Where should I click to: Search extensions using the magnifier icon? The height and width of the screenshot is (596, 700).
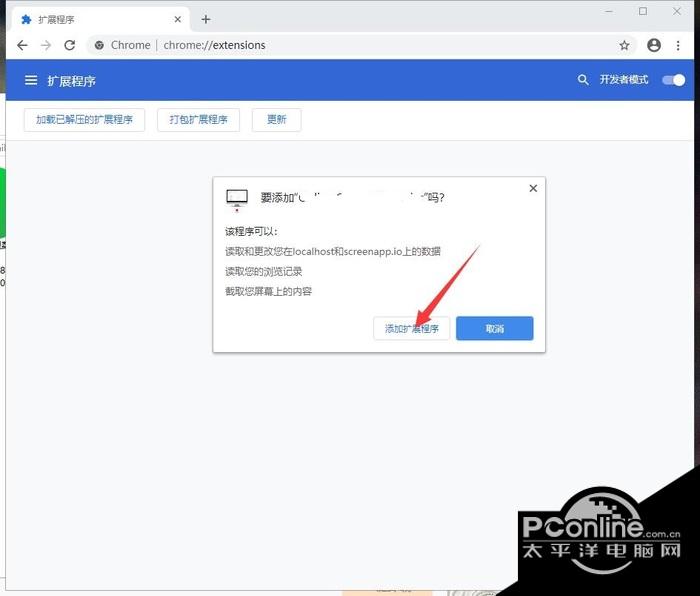point(583,80)
